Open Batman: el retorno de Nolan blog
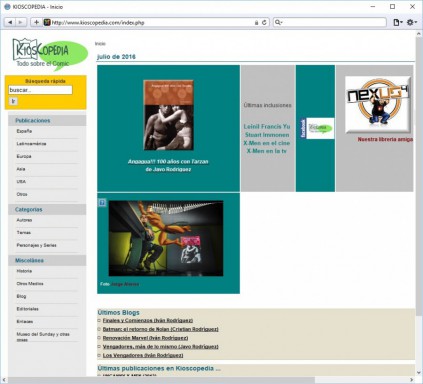This screenshot has height=384, width=423. point(160,329)
